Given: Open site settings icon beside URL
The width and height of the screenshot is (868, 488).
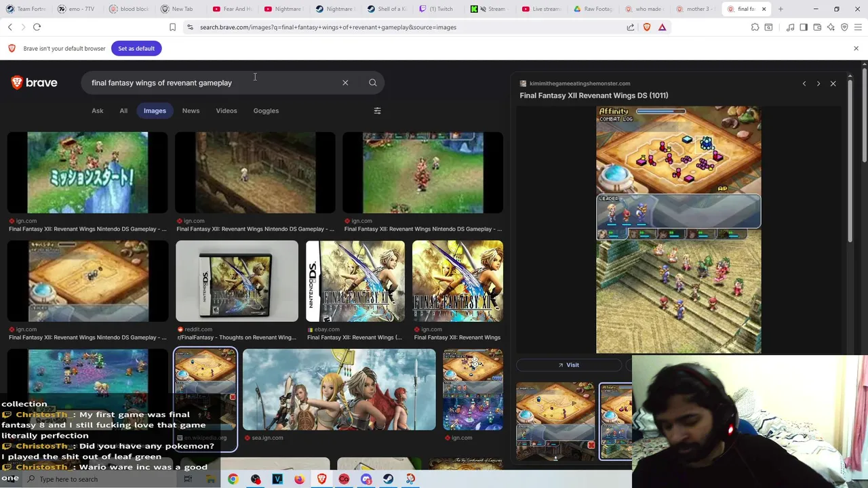Looking at the screenshot, I should coord(190,27).
